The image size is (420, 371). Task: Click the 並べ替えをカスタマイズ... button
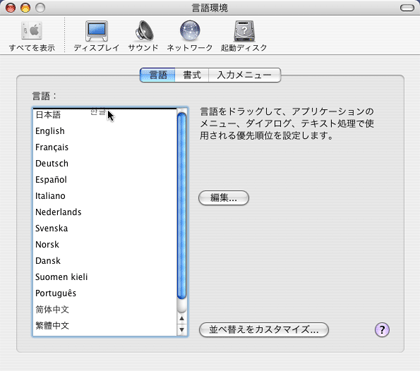pos(264,330)
